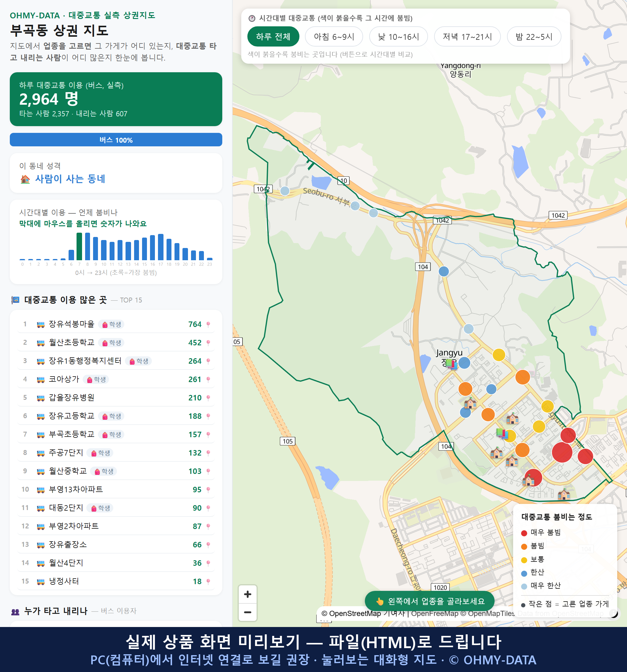
Task: Click the 학생 tag on 코아상가 row
Action: (96, 380)
